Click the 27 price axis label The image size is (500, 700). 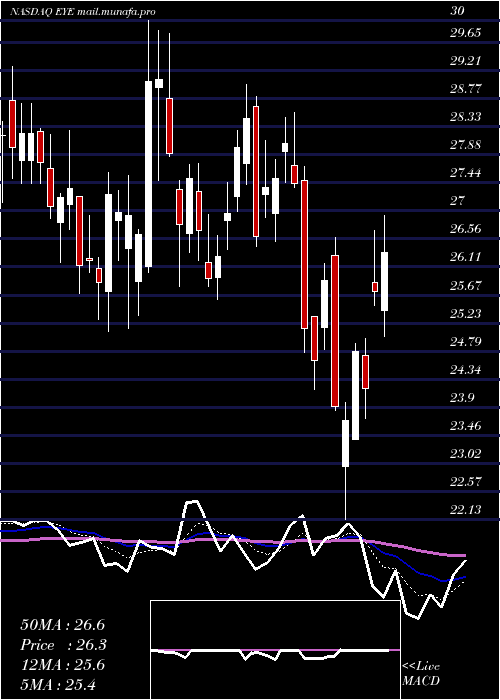coord(458,201)
